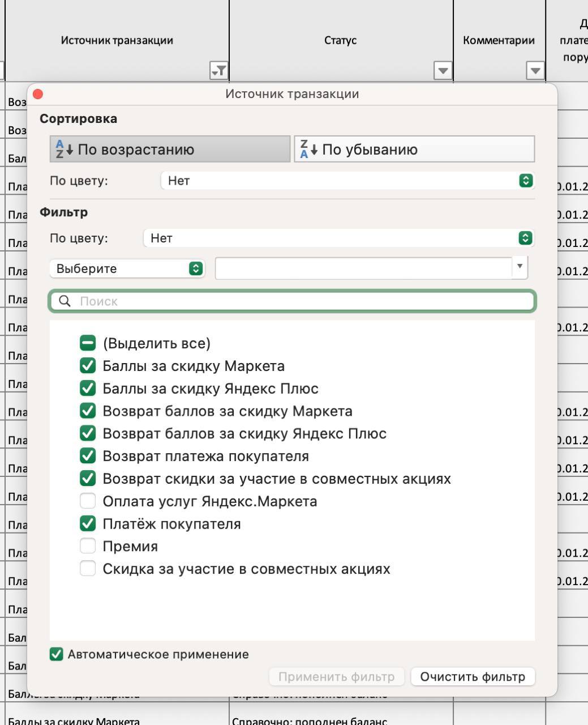Image resolution: width=588 pixels, height=725 pixels.
Task: Check the Премия option
Action: point(88,547)
